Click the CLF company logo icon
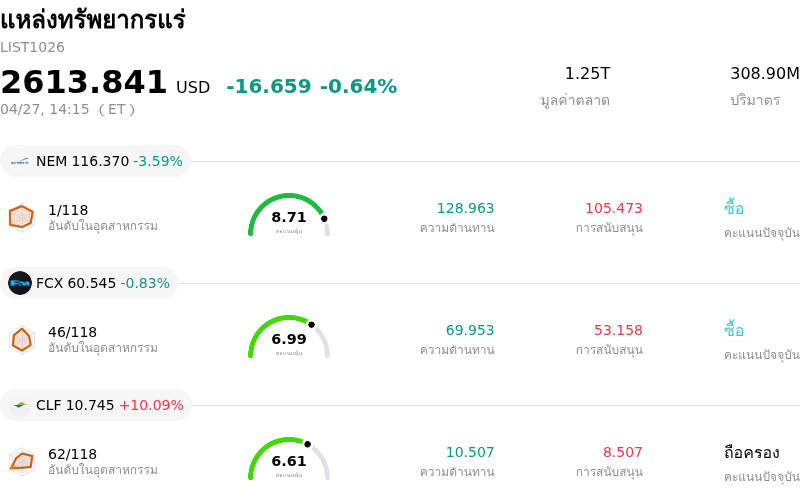Viewport: 800px width, 499px height. (20, 405)
